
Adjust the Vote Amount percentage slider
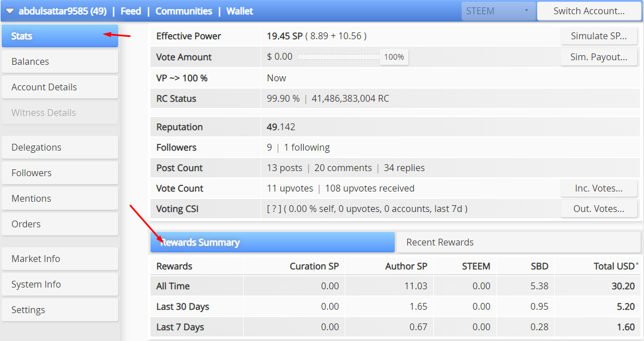click(x=339, y=57)
